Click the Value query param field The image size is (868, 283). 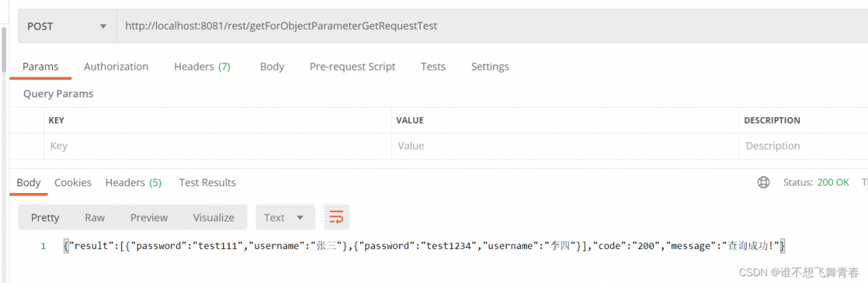[x=566, y=146]
